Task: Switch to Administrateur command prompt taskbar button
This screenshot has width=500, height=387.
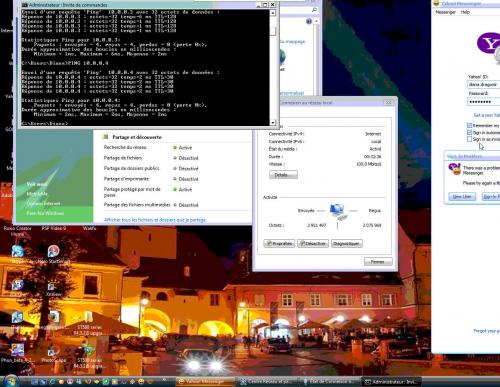Action: pyautogui.click(x=391, y=381)
